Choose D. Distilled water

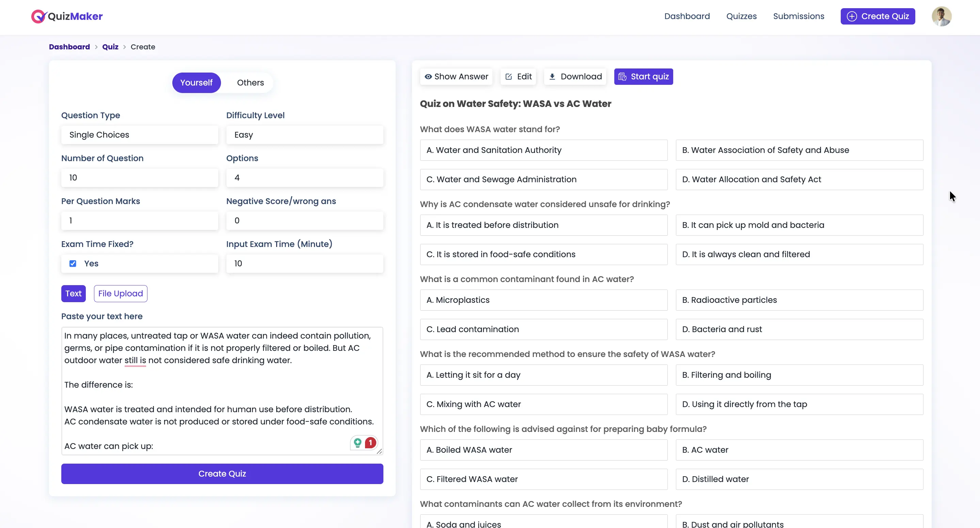(x=799, y=479)
